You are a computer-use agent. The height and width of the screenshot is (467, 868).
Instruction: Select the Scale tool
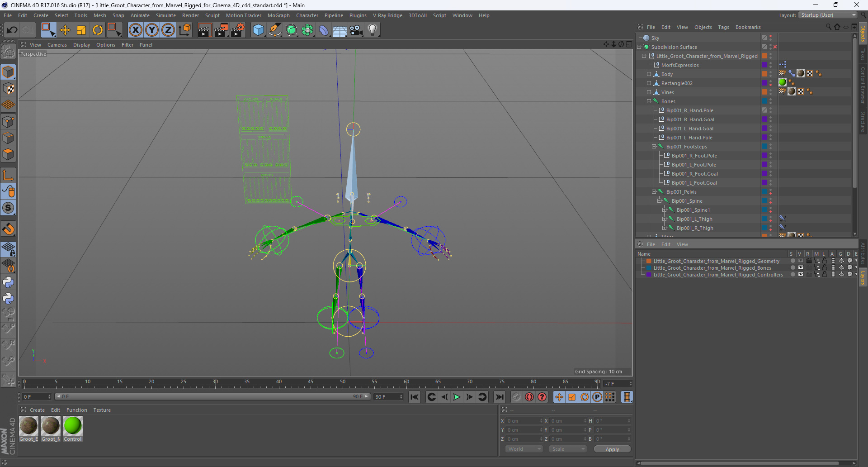point(81,30)
